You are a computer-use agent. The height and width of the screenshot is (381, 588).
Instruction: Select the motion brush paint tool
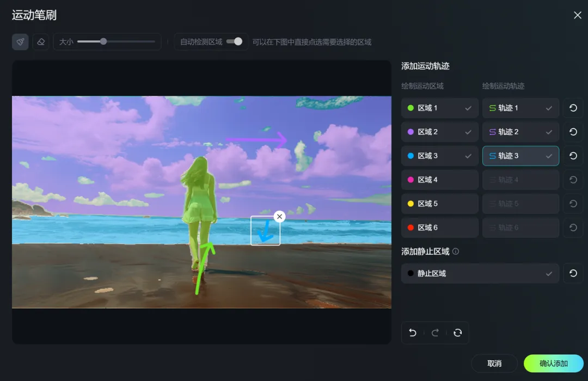click(x=20, y=41)
